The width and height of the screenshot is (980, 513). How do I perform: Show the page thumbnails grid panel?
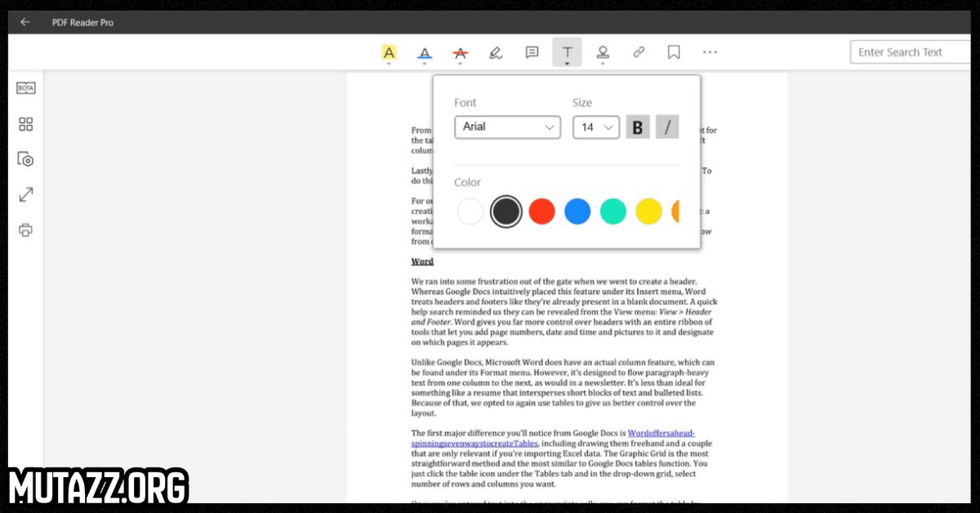pyautogui.click(x=26, y=124)
